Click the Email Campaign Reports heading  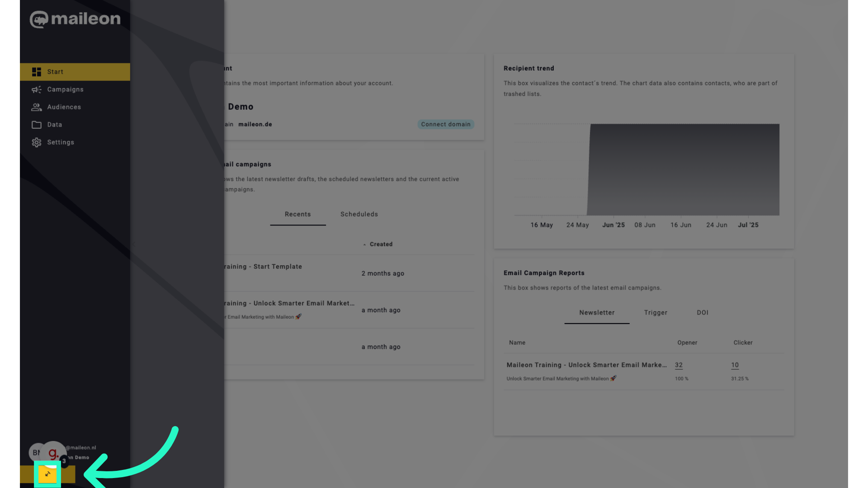[544, 273]
